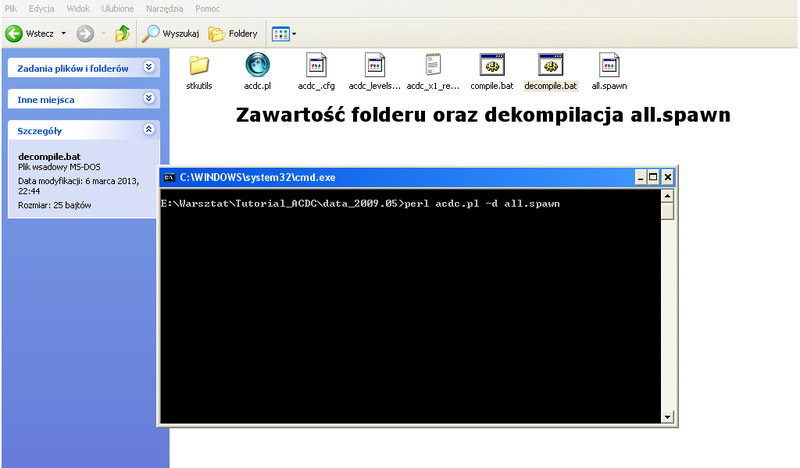Open the Narzędzia menu
Viewport: 800px width, 468px height.
164,9
